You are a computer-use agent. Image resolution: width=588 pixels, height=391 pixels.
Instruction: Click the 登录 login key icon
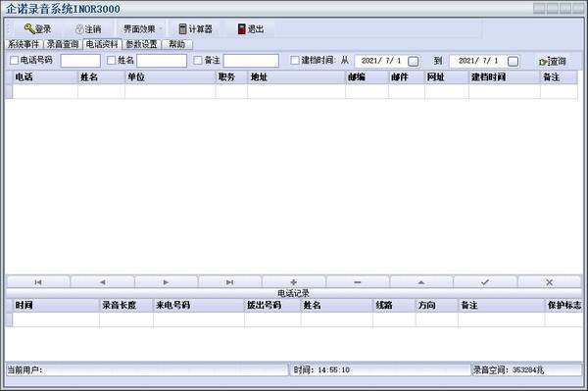click(x=29, y=28)
